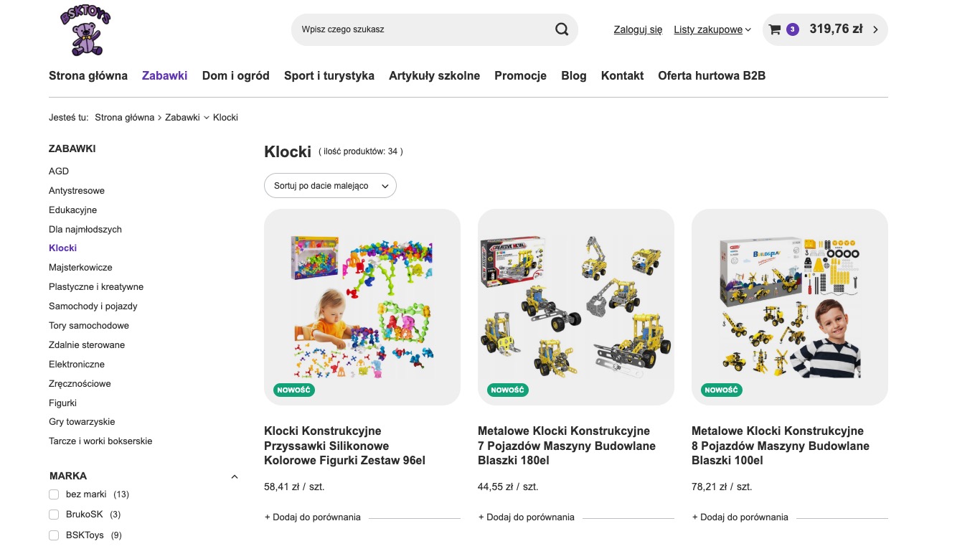This screenshot has width=980, height=549.
Task: Go to Dom i ogród menu
Action: click(235, 75)
